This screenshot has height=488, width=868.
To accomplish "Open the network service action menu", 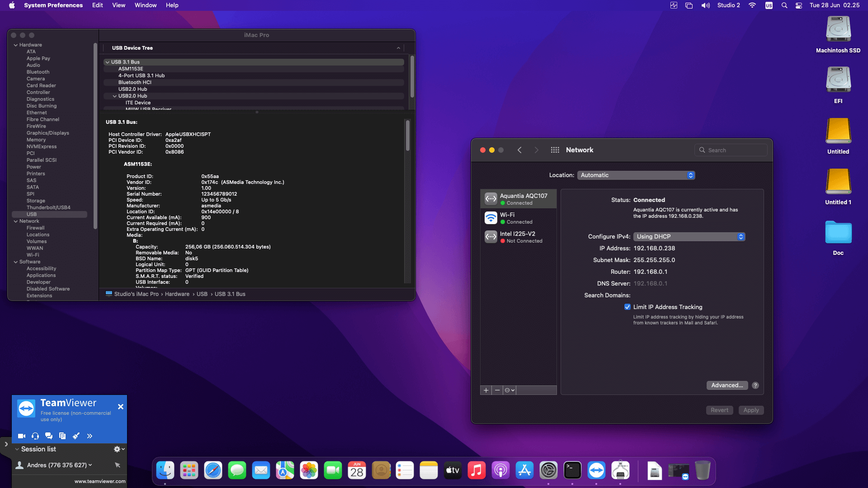I will [x=509, y=390].
